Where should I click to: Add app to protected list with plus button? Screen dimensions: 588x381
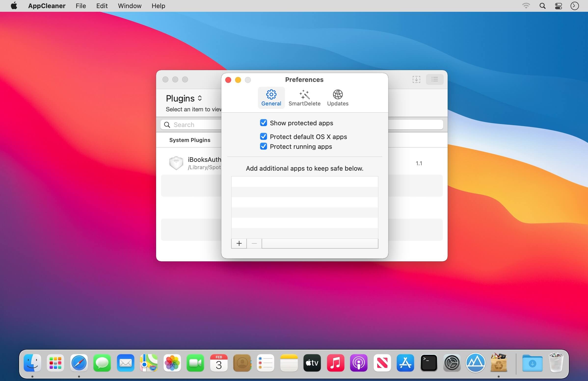pyautogui.click(x=239, y=243)
